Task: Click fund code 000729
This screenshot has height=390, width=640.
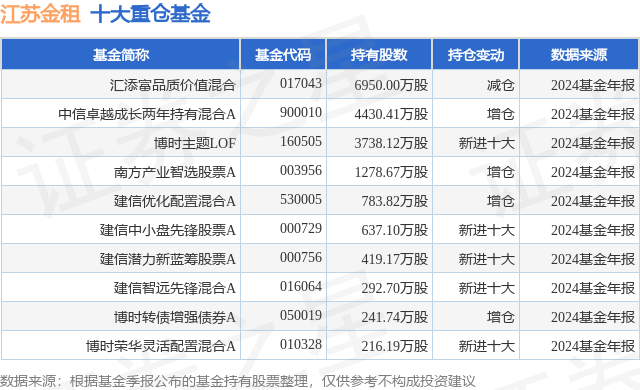Action: tap(301, 228)
